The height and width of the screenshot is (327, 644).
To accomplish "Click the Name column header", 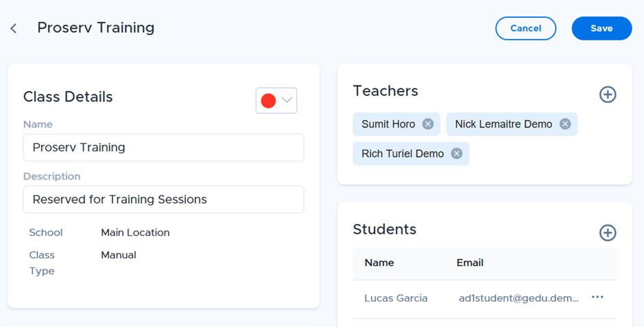I will point(379,263).
